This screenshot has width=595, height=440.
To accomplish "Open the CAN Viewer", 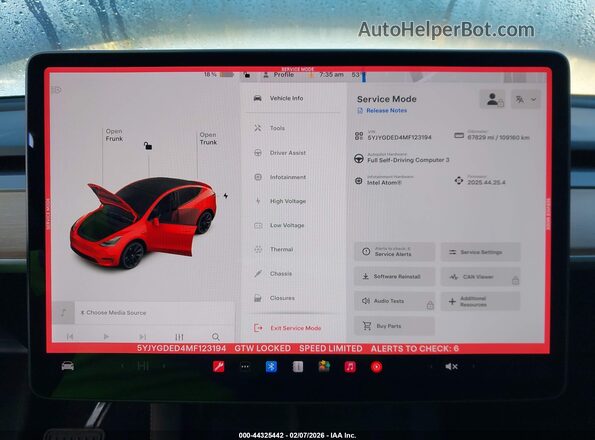I will click(x=480, y=277).
